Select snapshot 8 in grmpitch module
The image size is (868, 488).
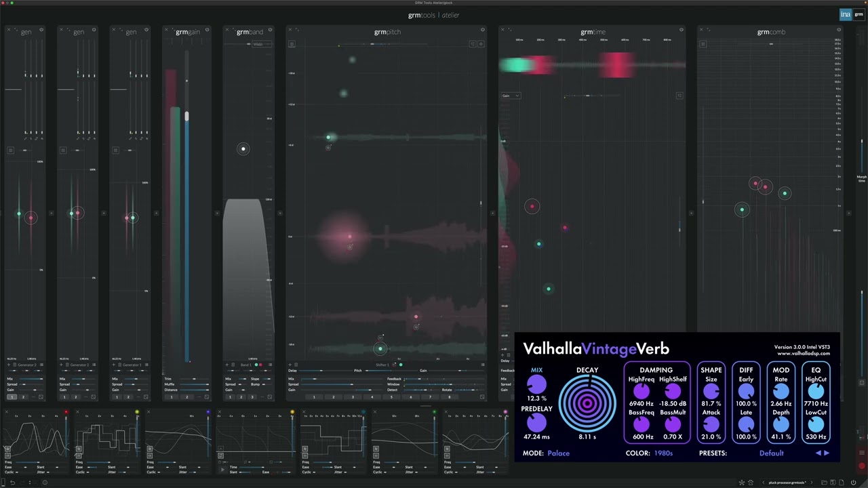coord(450,397)
